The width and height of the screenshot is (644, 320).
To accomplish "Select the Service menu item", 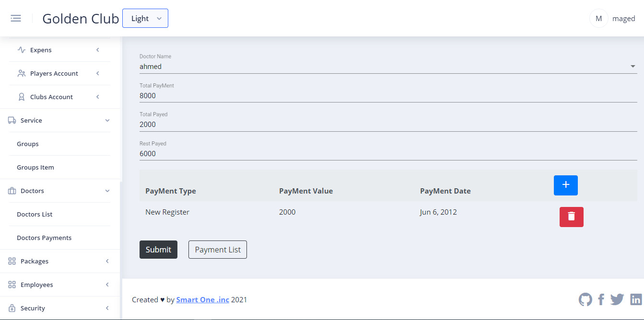I will coord(31,120).
